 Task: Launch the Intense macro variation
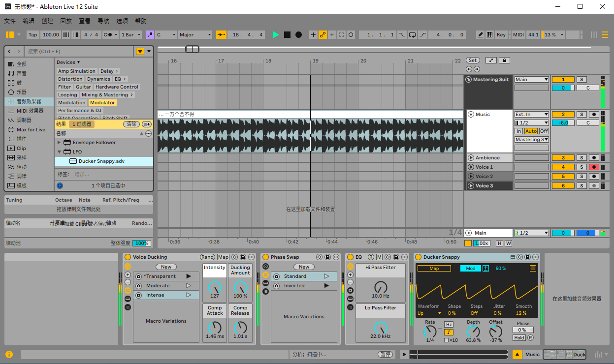tap(188, 295)
